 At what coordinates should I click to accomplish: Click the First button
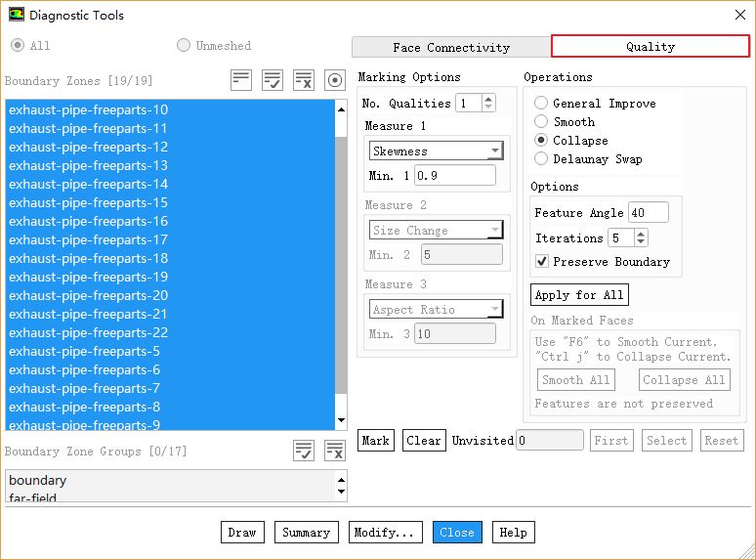click(x=611, y=441)
